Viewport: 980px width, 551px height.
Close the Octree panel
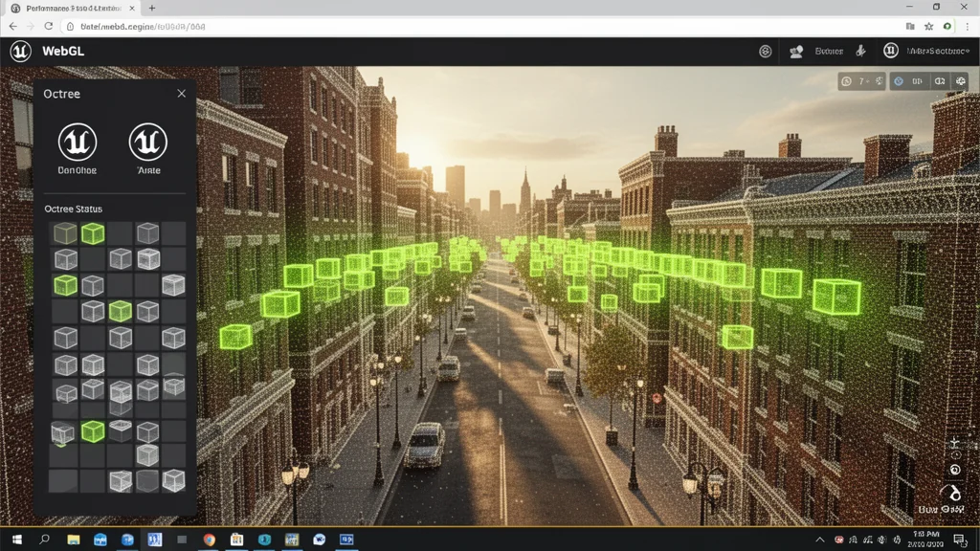[x=181, y=94]
